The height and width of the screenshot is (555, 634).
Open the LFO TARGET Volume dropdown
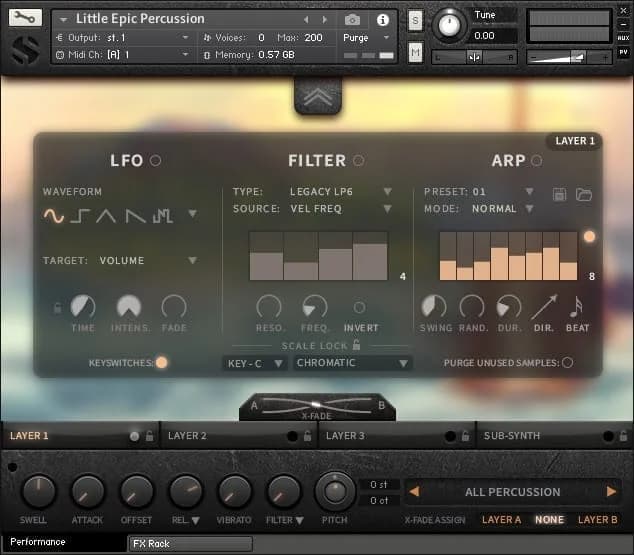point(192,260)
